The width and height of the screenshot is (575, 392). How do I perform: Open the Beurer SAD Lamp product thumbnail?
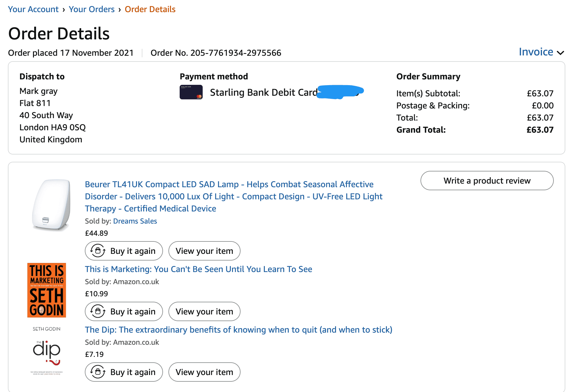[51, 205]
